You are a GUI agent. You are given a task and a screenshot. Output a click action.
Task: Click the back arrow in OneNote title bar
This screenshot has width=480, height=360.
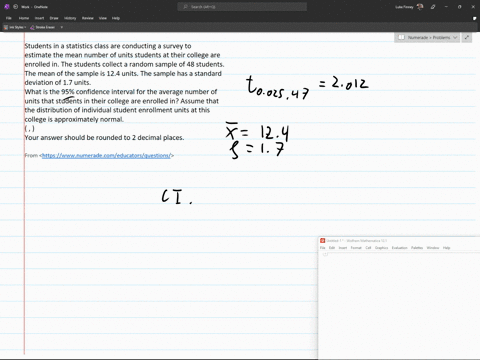click(15, 7)
